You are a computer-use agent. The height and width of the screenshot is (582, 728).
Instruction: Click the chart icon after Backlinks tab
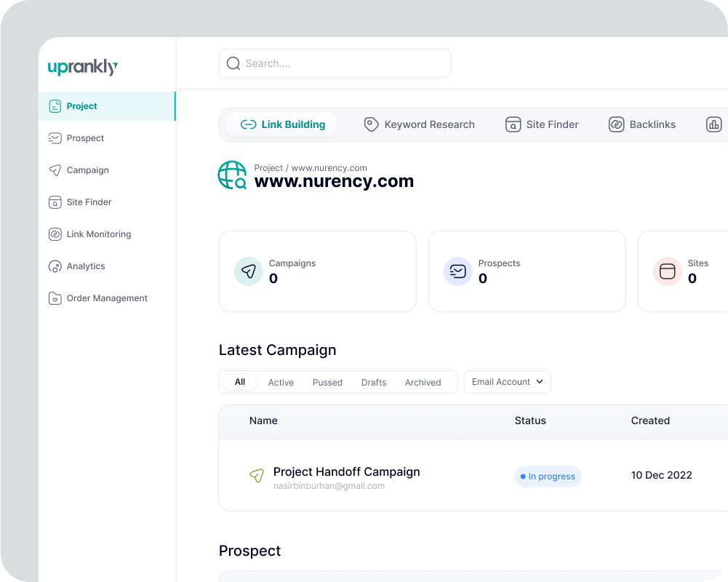pyautogui.click(x=713, y=124)
